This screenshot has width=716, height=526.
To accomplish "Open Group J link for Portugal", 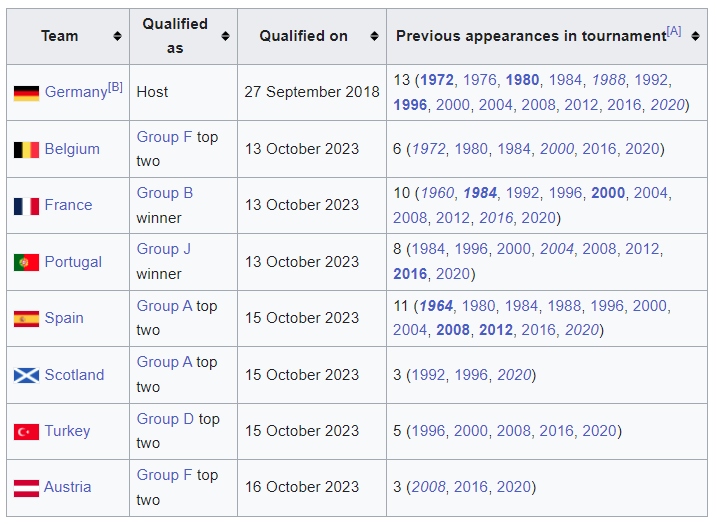I will click(163, 249).
